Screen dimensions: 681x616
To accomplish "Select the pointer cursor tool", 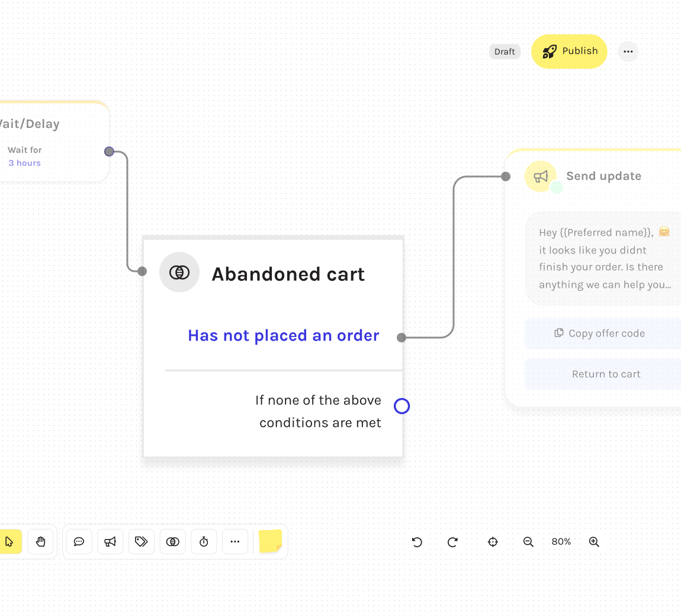I will point(9,542).
